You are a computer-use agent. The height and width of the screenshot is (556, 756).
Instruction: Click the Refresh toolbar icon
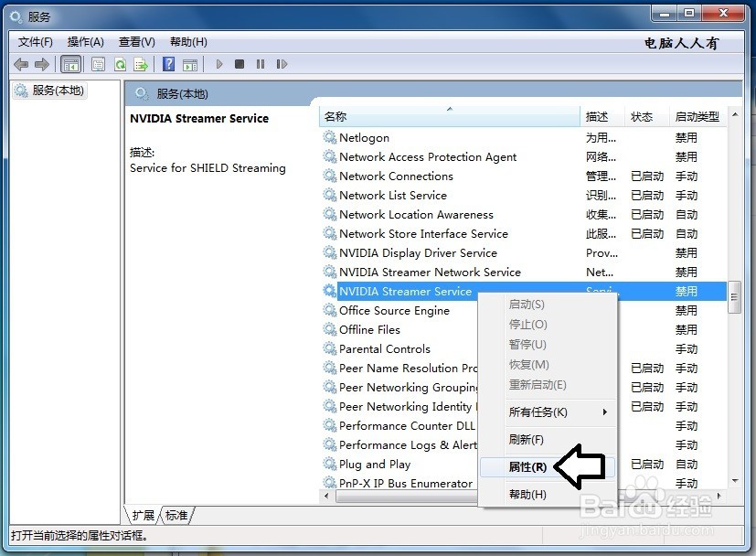[x=120, y=64]
